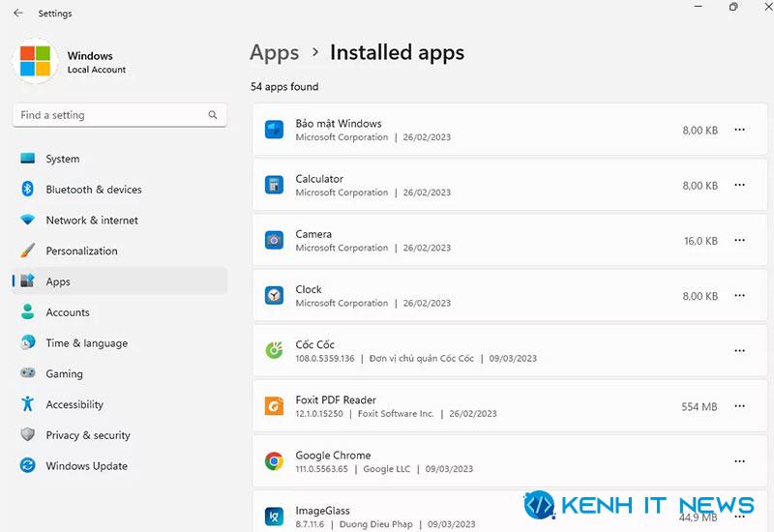Click the Camera 16,0 KB size
Image resolution: width=774 pixels, height=532 pixels.
pyautogui.click(x=700, y=241)
